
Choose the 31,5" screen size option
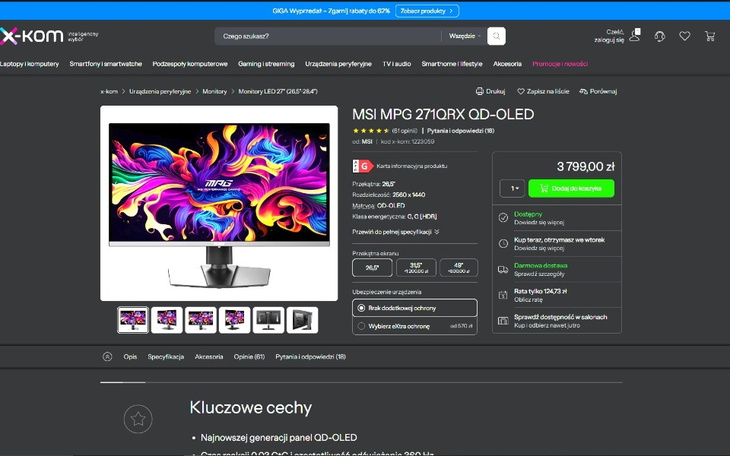point(416,268)
